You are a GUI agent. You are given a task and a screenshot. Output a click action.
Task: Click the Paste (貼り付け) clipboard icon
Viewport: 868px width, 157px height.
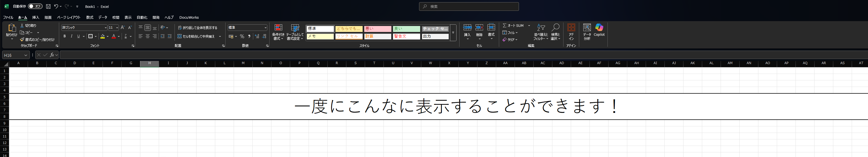tap(11, 28)
